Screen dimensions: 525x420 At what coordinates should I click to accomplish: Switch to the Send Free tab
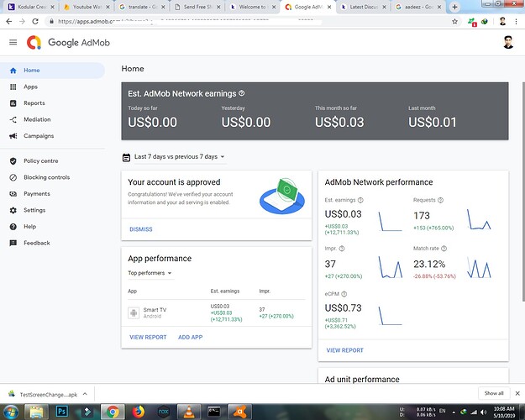197,7
